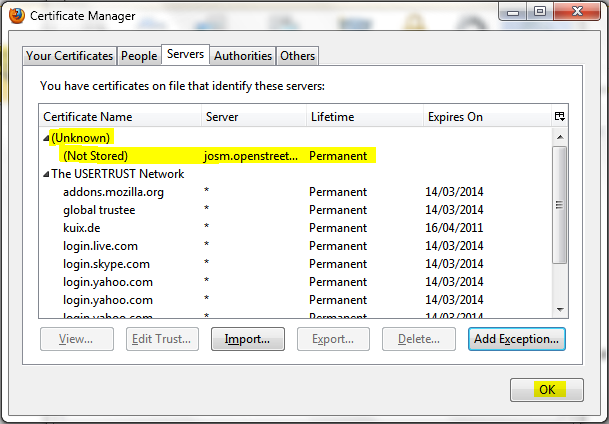Image resolution: width=609 pixels, height=424 pixels.
Task: Select the Others tab
Action: 297,56
